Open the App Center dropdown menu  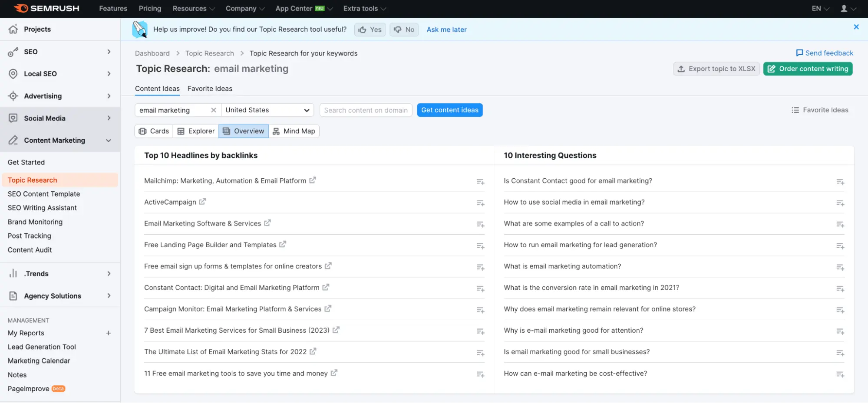[304, 9]
